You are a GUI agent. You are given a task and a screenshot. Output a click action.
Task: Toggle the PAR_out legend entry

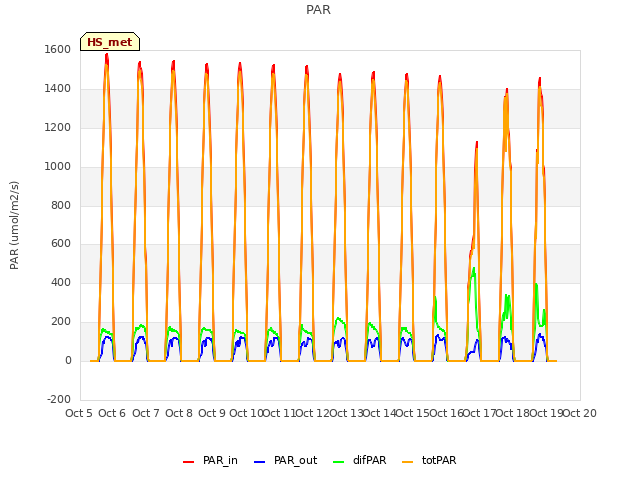(285, 460)
